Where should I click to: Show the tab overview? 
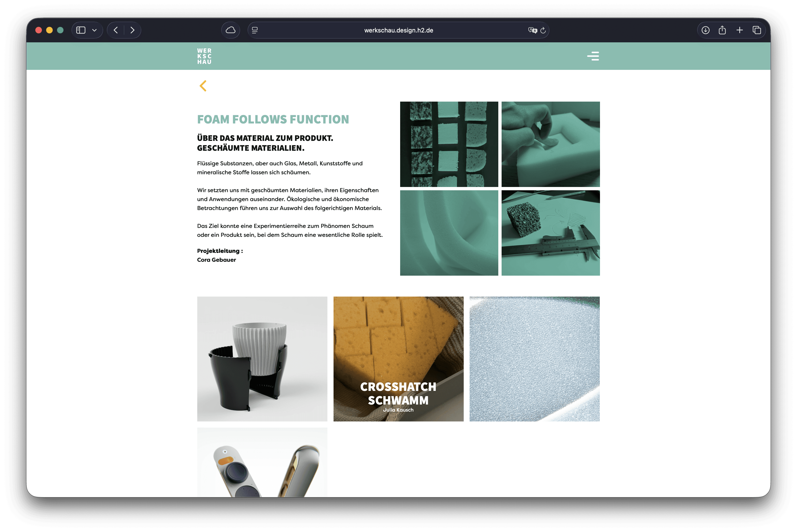(757, 30)
